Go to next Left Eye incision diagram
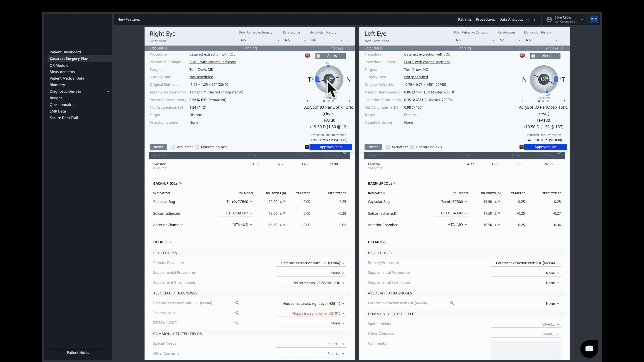The width and height of the screenshot is (644, 362). [565, 101]
